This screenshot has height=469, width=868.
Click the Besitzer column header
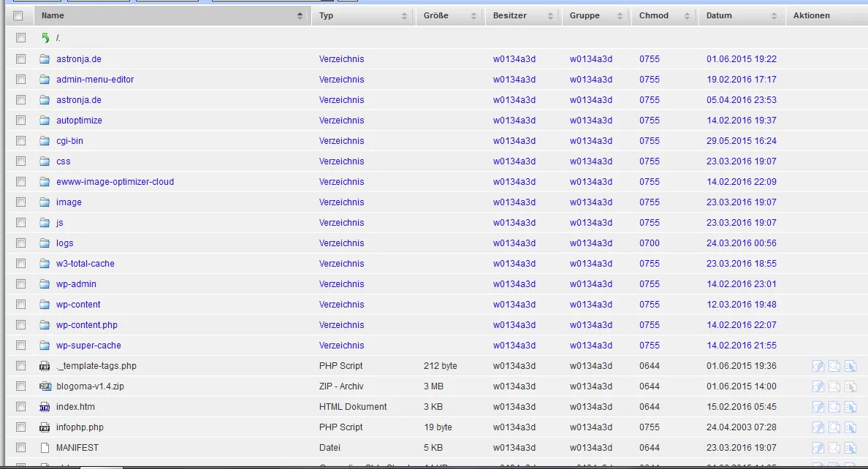pyautogui.click(x=510, y=15)
